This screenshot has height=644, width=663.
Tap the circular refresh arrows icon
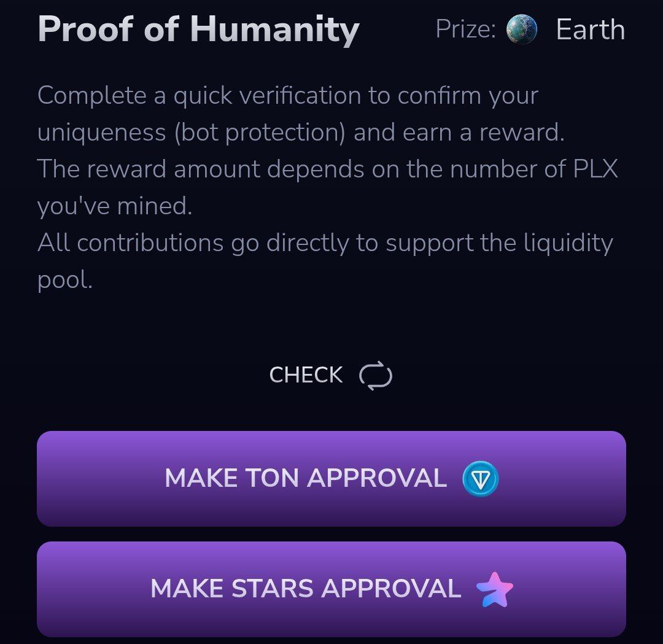point(376,376)
